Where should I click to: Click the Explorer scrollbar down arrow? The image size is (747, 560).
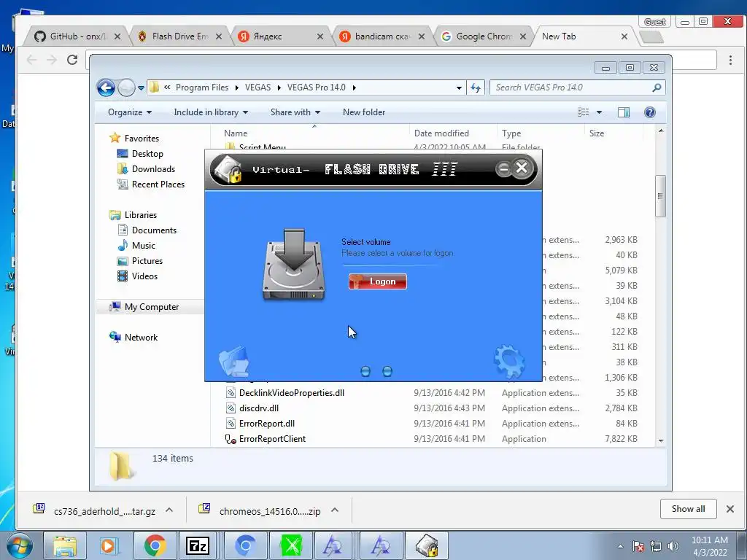tap(661, 441)
